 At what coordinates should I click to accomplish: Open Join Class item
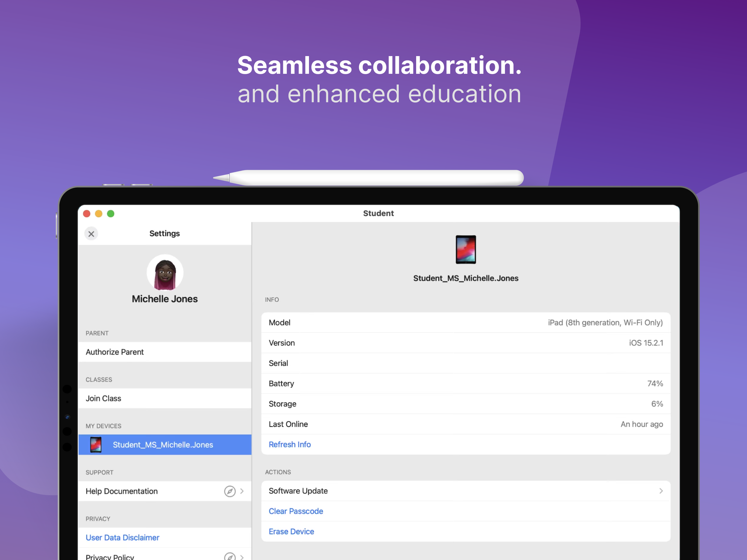point(103,399)
